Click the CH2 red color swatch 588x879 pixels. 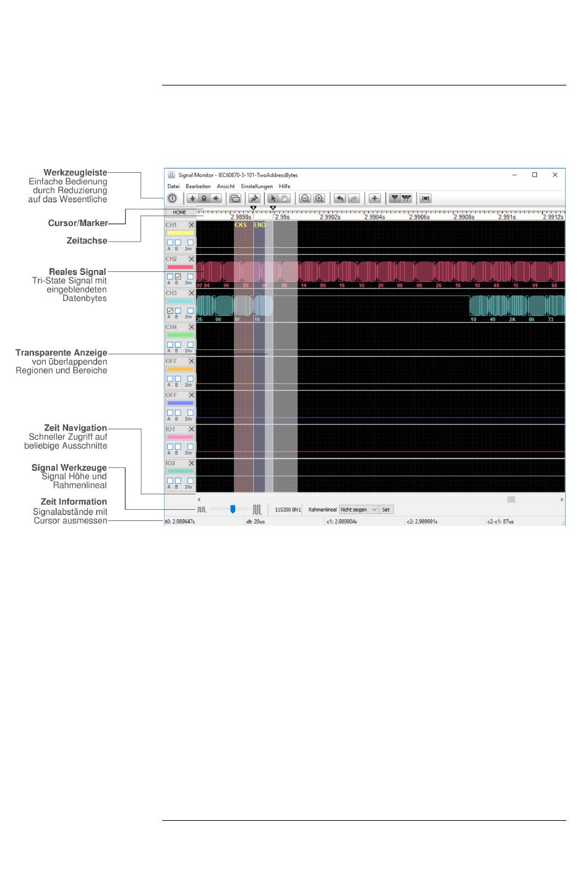click(x=180, y=267)
